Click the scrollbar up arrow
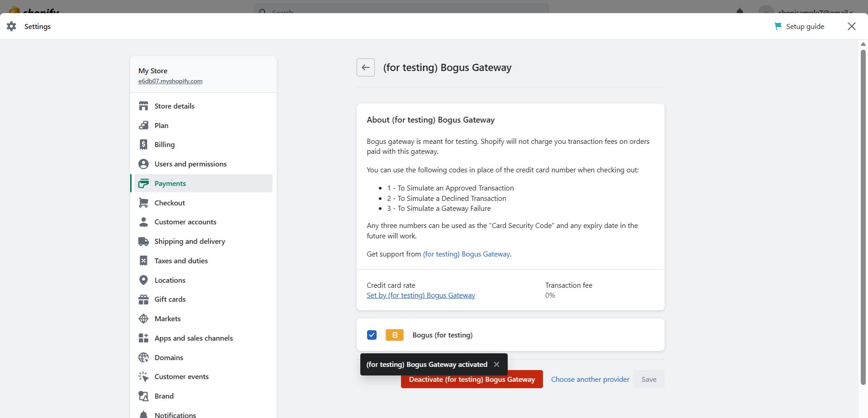The height and width of the screenshot is (418, 868). pyautogui.click(x=863, y=44)
